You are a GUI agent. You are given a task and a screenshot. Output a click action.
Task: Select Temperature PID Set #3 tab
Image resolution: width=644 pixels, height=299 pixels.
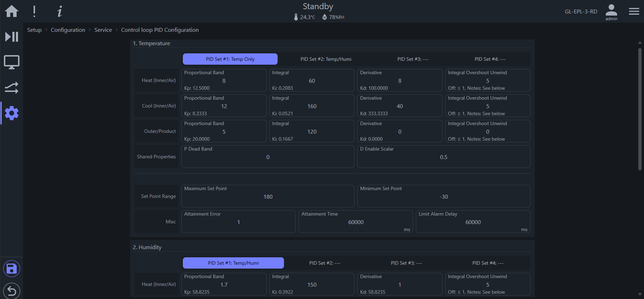point(413,59)
